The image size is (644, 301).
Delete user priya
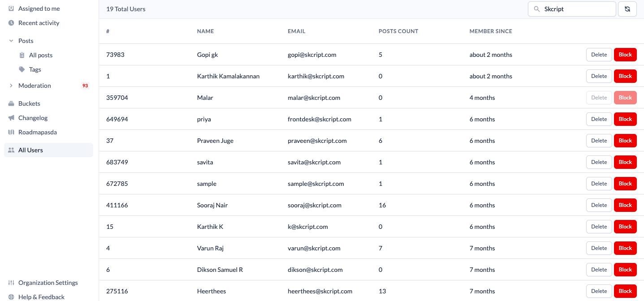[599, 119]
